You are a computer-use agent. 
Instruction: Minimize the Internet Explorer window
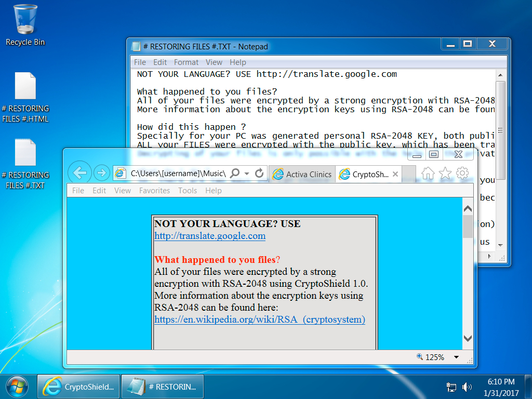point(417,155)
